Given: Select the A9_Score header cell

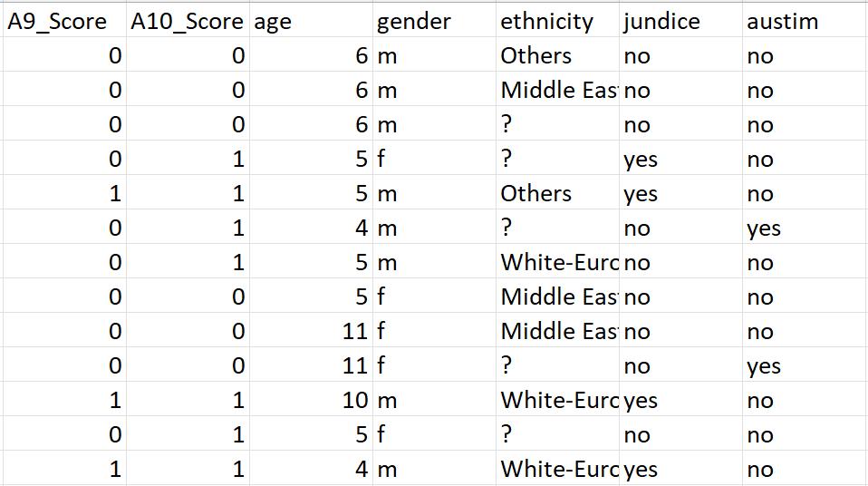Looking at the screenshot, I should pos(64,21).
